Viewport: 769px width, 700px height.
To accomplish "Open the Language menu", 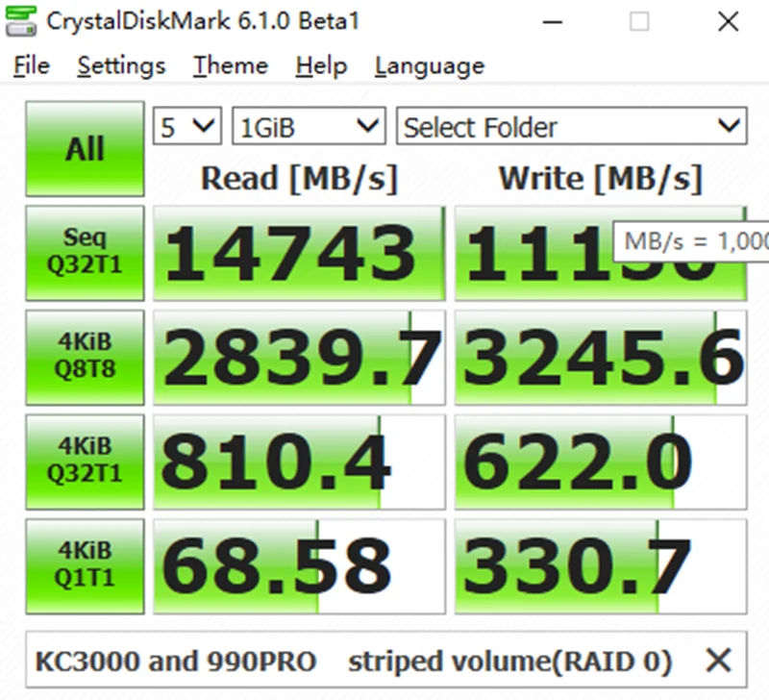I will click(x=429, y=66).
